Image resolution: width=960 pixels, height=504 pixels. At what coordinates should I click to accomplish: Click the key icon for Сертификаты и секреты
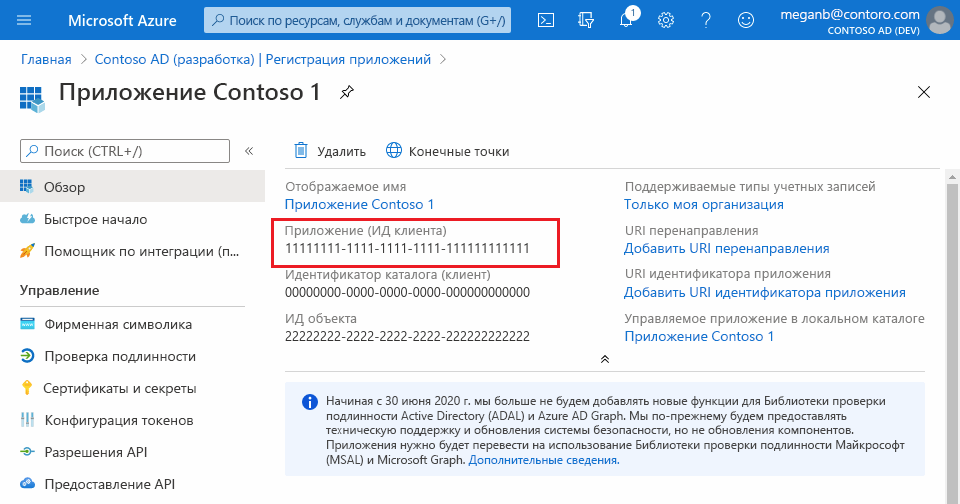[26, 388]
